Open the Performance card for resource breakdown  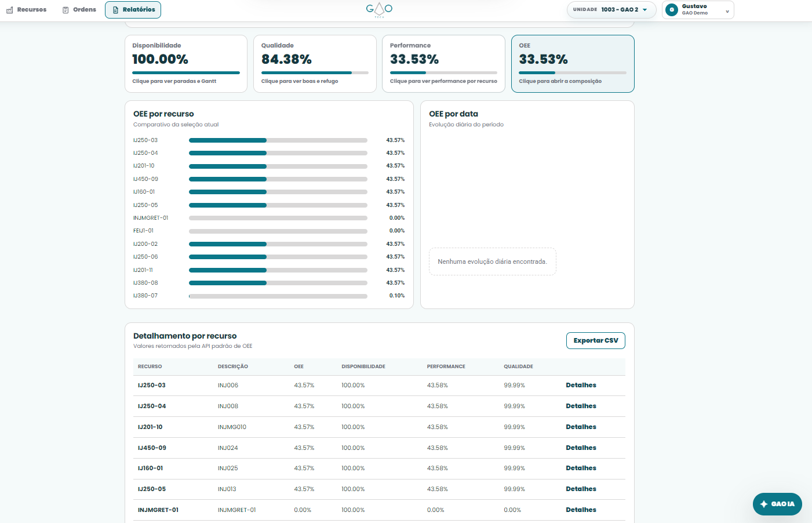[x=443, y=64]
